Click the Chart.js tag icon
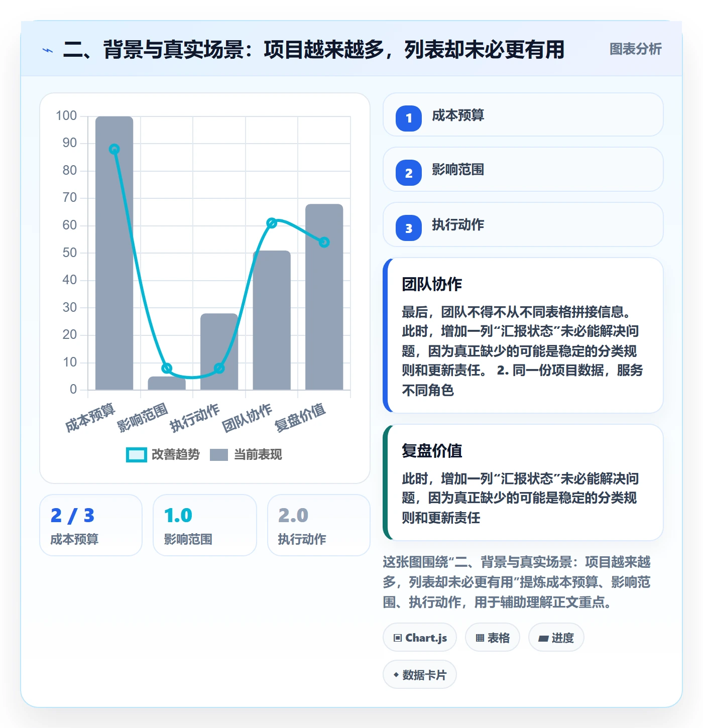Screen dimensions: 703x728 [x=398, y=638]
